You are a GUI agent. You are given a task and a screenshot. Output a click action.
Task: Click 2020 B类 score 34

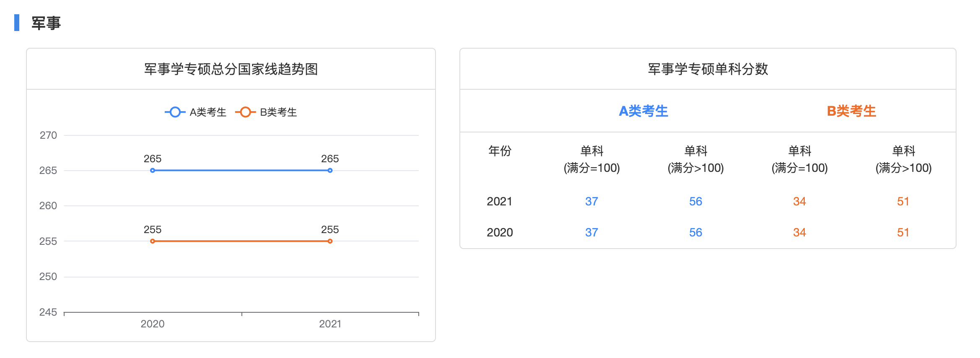tap(799, 233)
